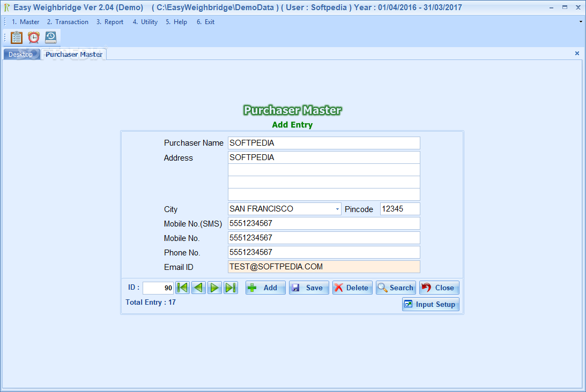This screenshot has height=392, width=586.
Task: Go to next record arrow
Action: coord(215,288)
